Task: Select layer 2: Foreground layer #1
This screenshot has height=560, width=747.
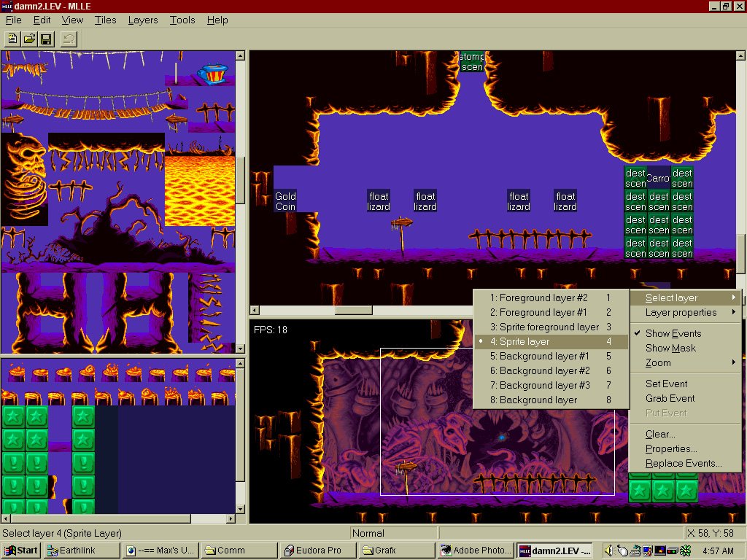Action: [x=551, y=312]
